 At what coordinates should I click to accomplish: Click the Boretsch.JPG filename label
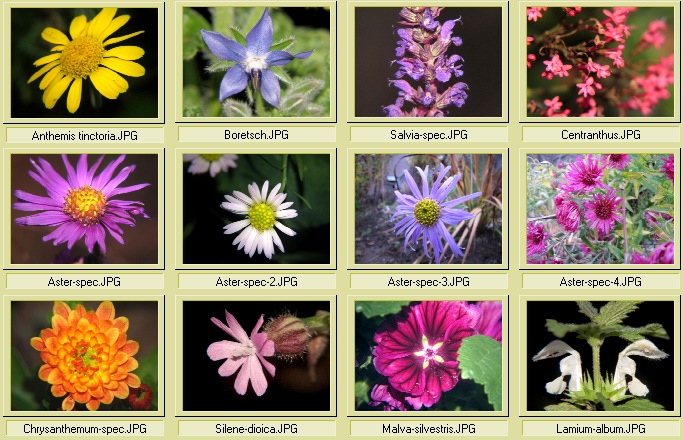click(256, 134)
